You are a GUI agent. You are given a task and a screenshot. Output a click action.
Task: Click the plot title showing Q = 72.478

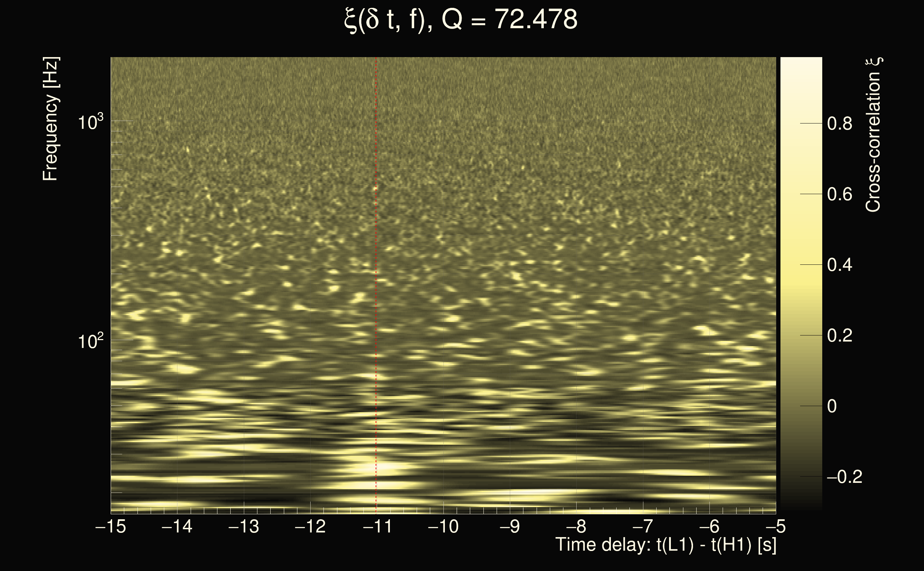(x=461, y=20)
